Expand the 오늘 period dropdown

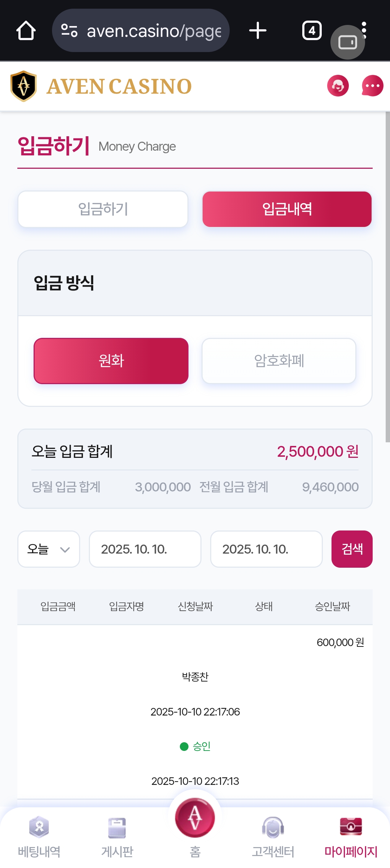point(49,549)
